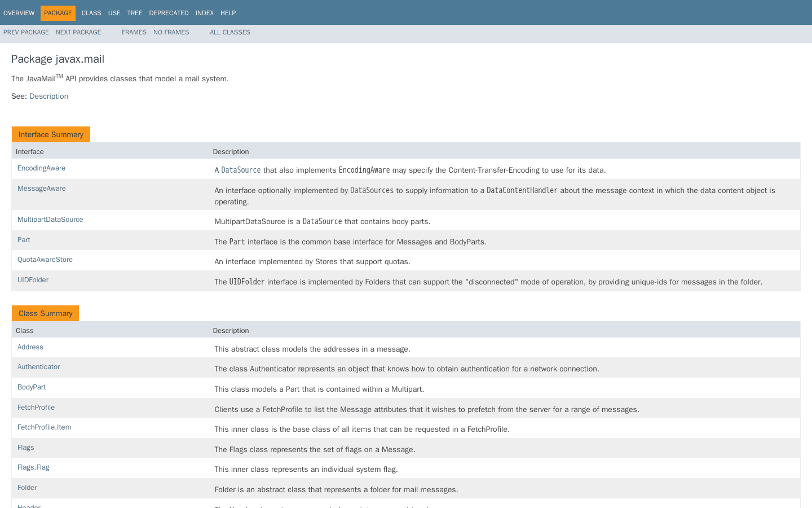Open the QuotaAwareStore interface
This screenshot has height=508, width=812.
(x=45, y=259)
